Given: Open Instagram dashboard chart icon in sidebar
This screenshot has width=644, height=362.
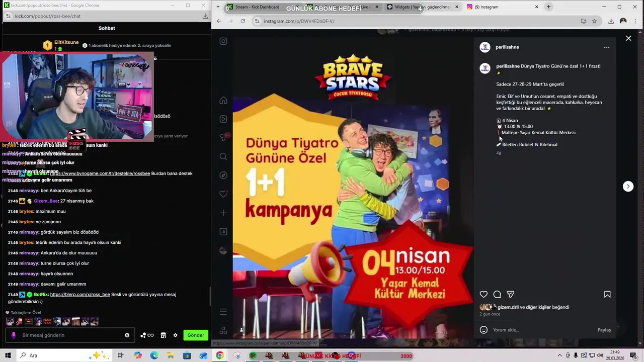Looking at the screenshot, I should point(223,232).
